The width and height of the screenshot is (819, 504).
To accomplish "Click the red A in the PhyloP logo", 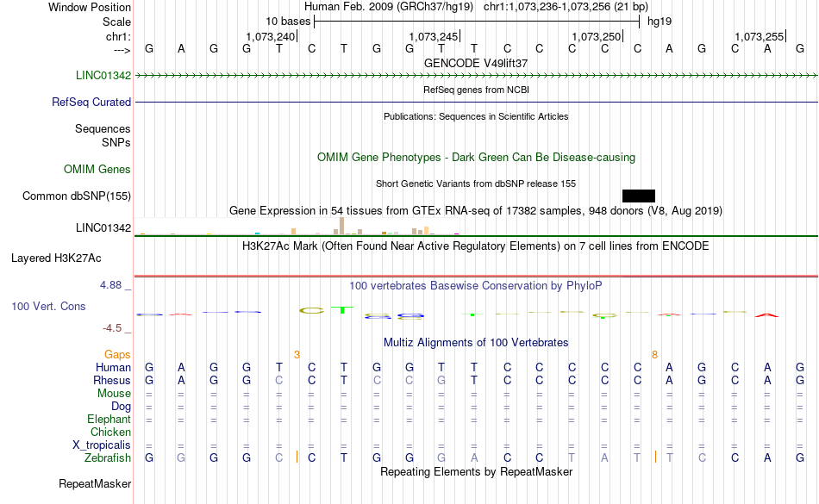I will click(x=766, y=315).
